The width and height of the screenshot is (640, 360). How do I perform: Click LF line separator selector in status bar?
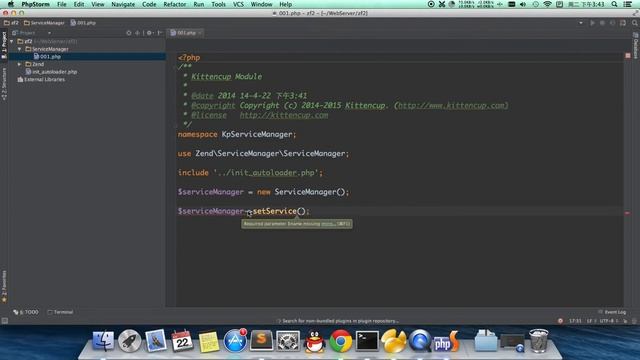590,321
